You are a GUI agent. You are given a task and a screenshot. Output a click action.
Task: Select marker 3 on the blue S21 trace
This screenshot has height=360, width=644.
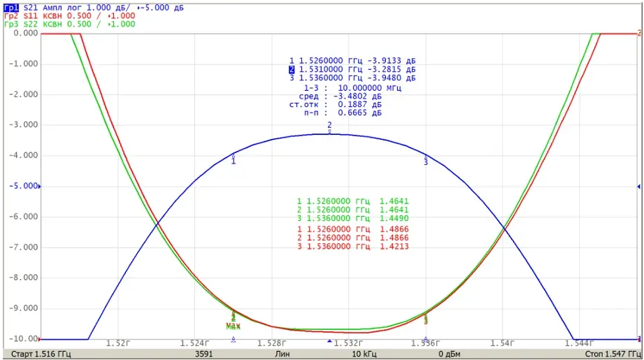(x=426, y=160)
